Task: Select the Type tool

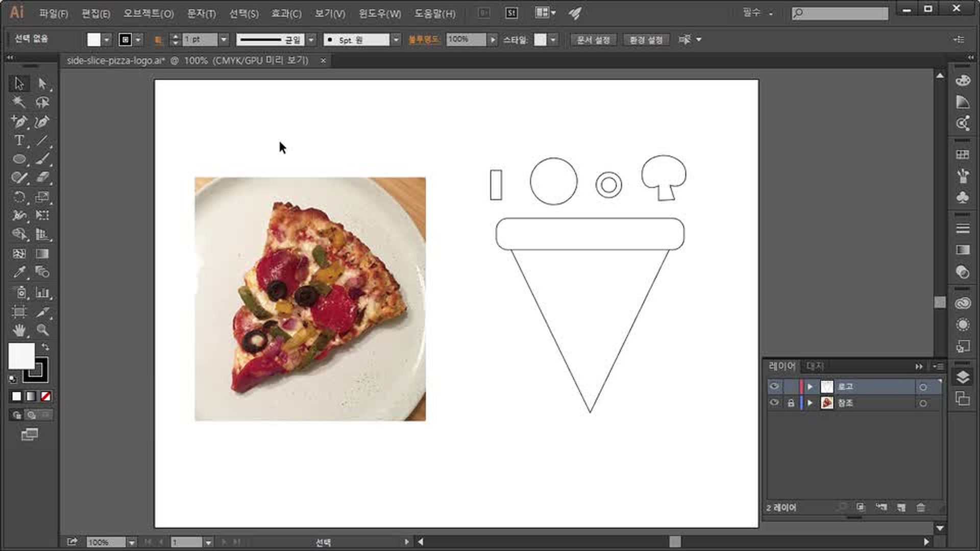Action: point(19,140)
